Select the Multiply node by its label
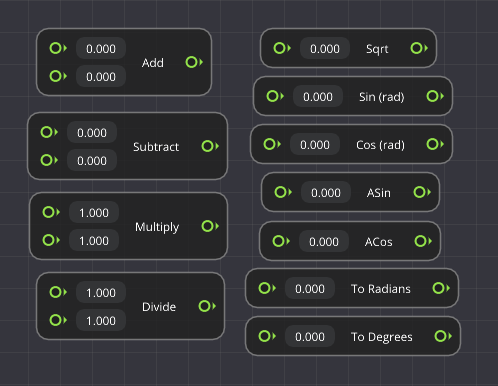Screen dimensions: 498x386 157,227
